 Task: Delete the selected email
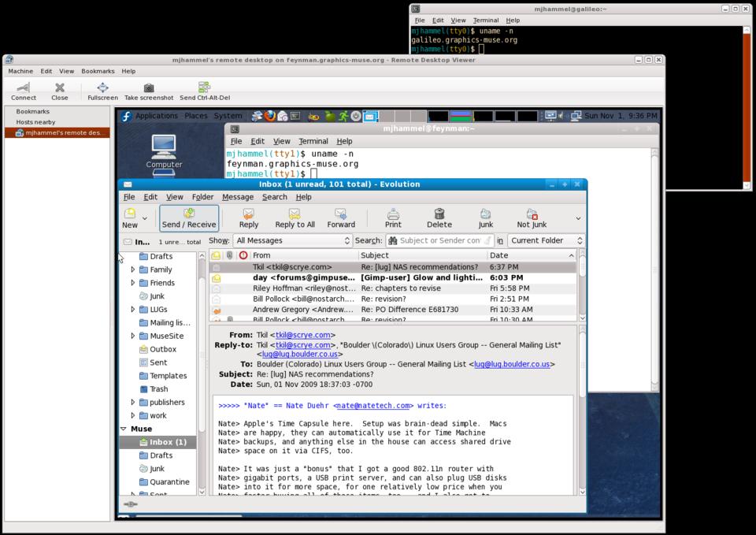(x=439, y=218)
